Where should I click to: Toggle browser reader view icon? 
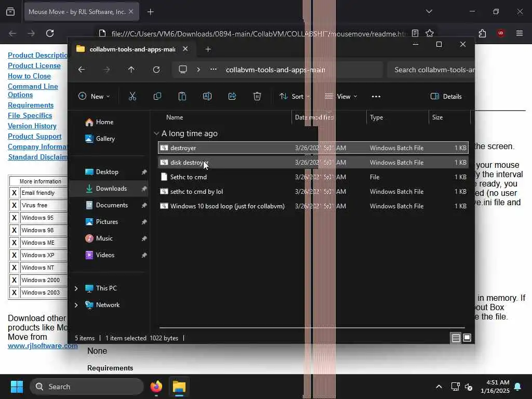415,33
